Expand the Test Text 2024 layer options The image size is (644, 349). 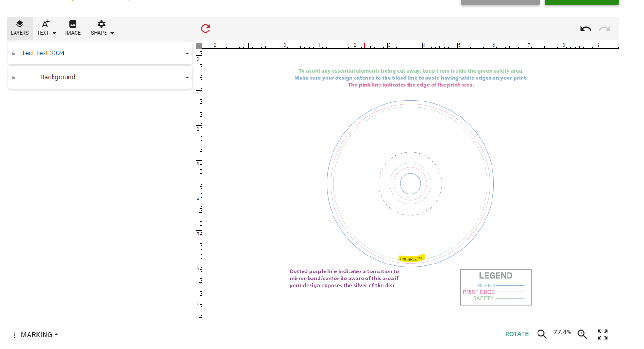click(187, 54)
